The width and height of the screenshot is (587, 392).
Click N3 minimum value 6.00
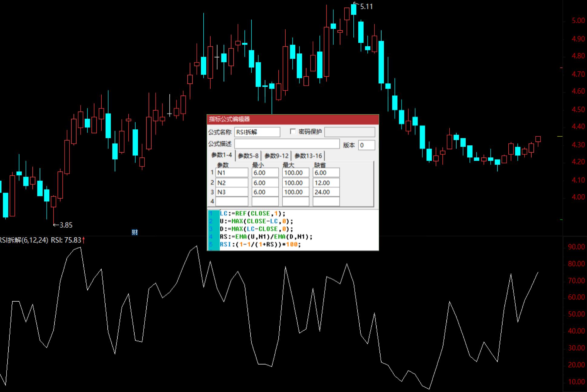click(x=265, y=192)
